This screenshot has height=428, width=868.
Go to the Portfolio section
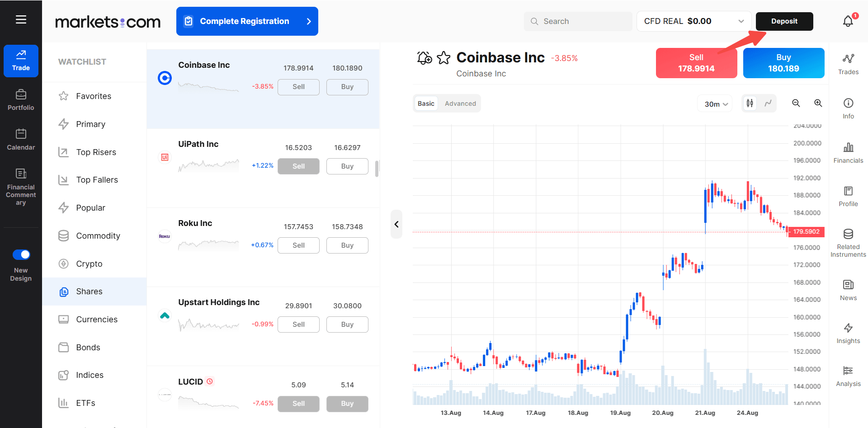click(x=21, y=100)
